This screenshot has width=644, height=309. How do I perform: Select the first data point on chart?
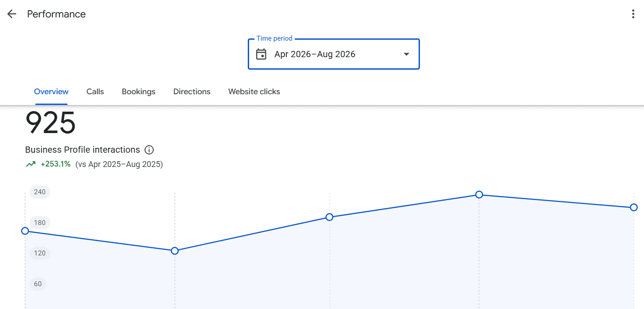(x=25, y=231)
